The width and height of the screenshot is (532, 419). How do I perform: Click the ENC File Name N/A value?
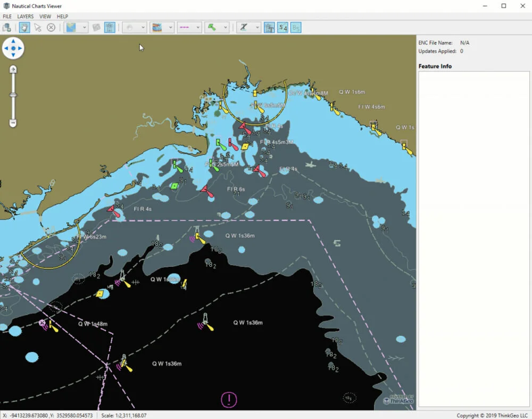[465, 43]
